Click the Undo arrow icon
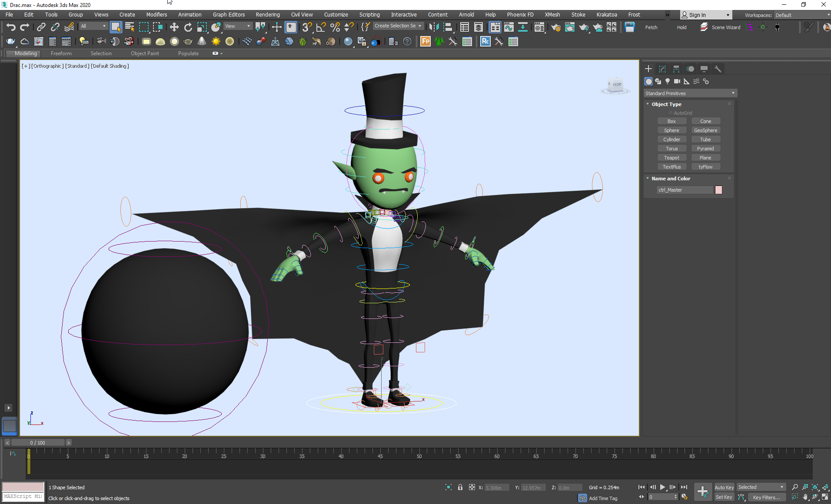Viewport: 831px width, 504px height. [10, 27]
